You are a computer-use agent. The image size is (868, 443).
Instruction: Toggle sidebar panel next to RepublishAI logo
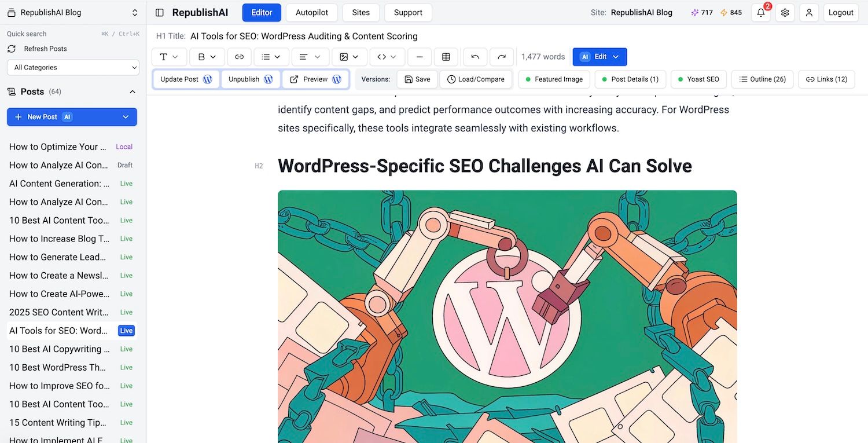coord(160,12)
